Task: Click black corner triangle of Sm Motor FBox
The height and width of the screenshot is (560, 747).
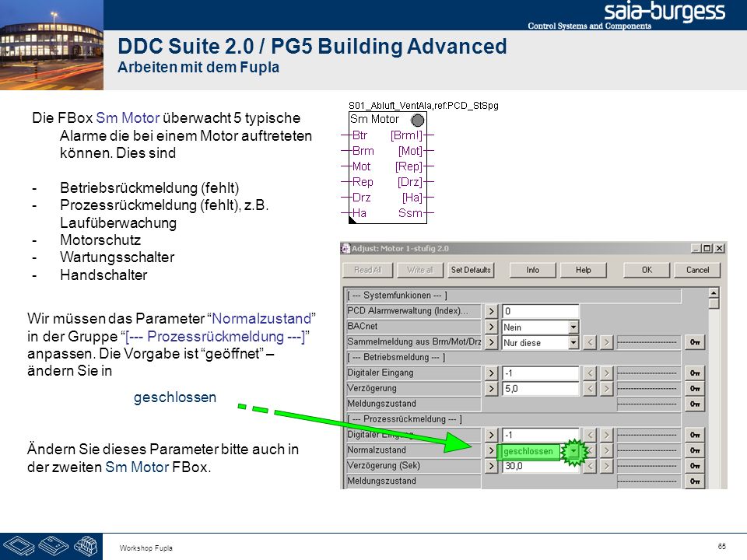Action: pyautogui.click(x=352, y=219)
